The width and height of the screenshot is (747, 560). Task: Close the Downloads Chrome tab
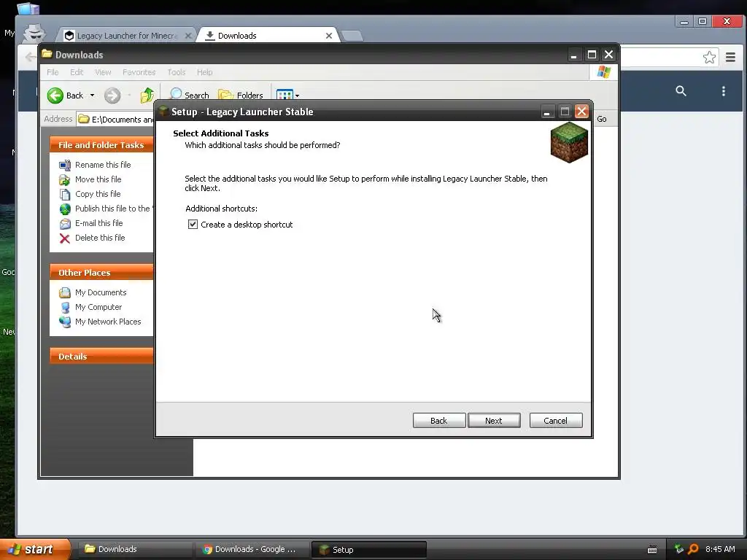[329, 36]
